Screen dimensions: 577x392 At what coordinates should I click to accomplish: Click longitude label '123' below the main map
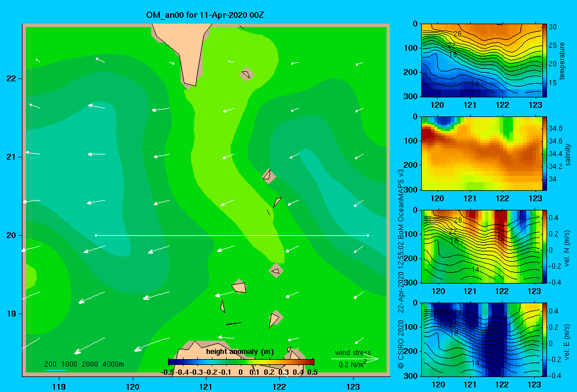point(353,386)
